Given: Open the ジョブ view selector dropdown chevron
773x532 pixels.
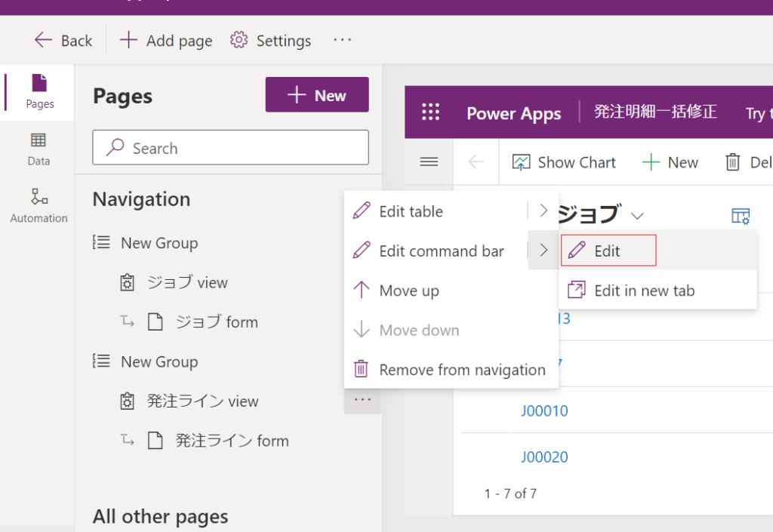Looking at the screenshot, I should (x=637, y=216).
